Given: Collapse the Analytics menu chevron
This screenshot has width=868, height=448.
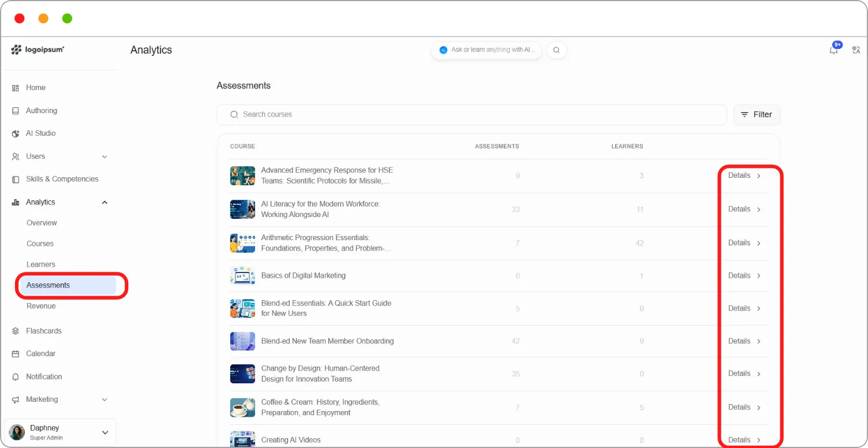Looking at the screenshot, I should tap(104, 202).
